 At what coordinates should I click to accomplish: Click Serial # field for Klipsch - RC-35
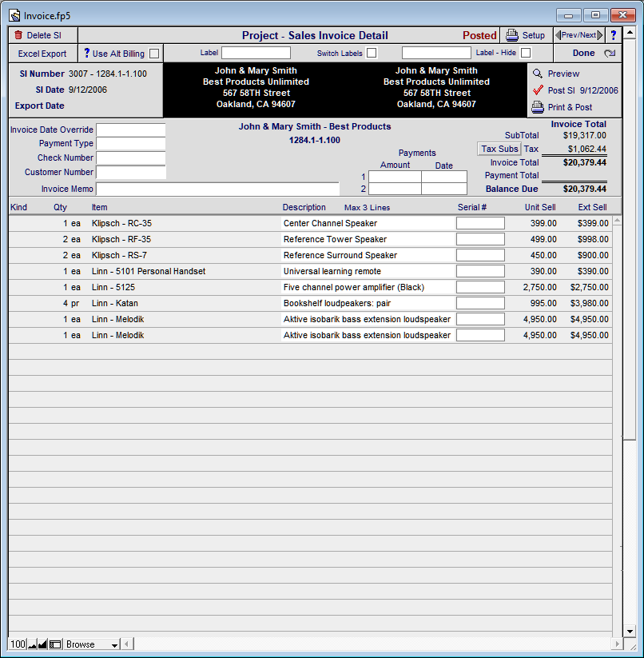[x=480, y=223]
